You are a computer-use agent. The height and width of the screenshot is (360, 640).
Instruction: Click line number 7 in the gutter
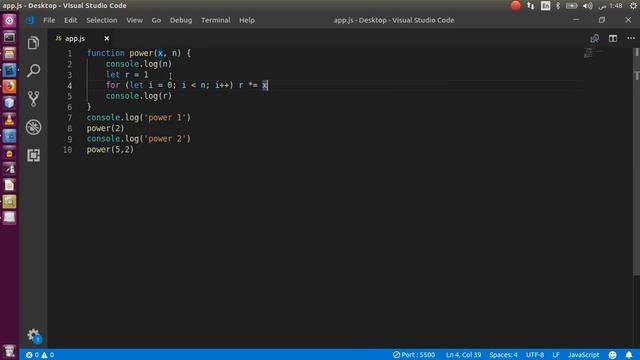(69, 118)
